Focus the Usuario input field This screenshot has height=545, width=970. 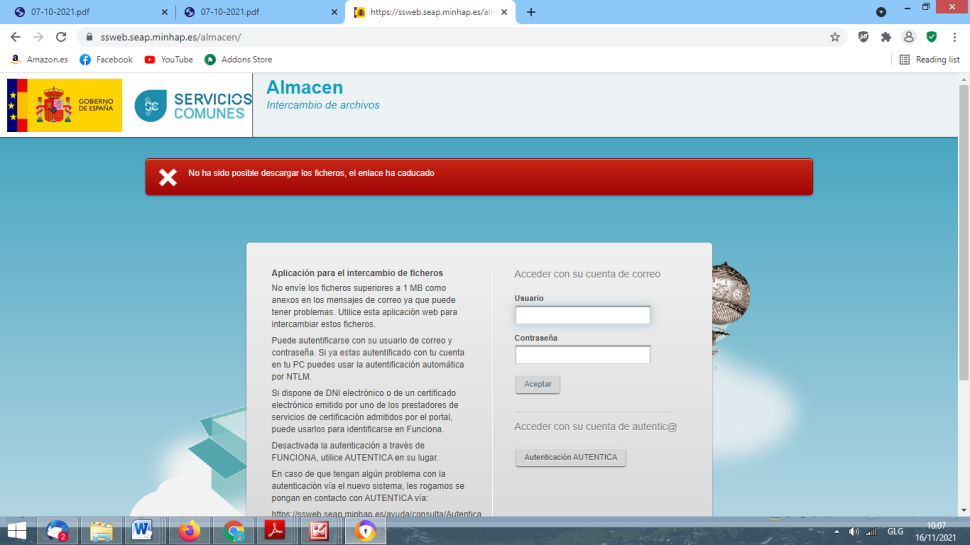pos(582,316)
